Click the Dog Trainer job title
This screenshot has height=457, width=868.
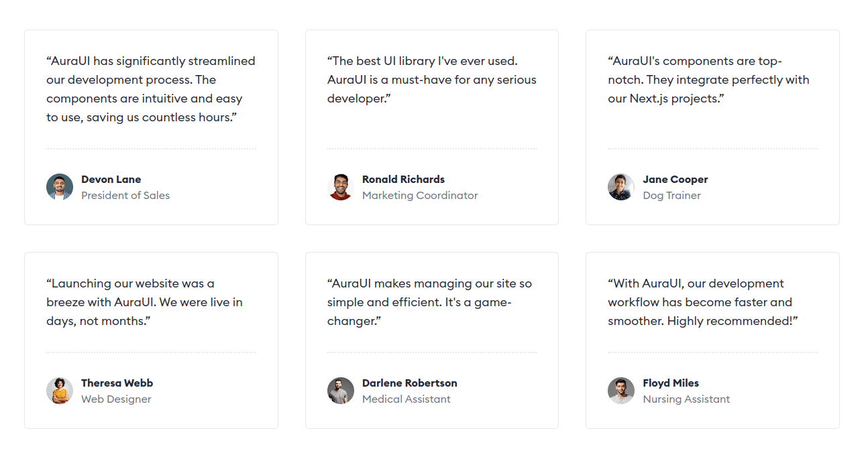click(x=671, y=196)
